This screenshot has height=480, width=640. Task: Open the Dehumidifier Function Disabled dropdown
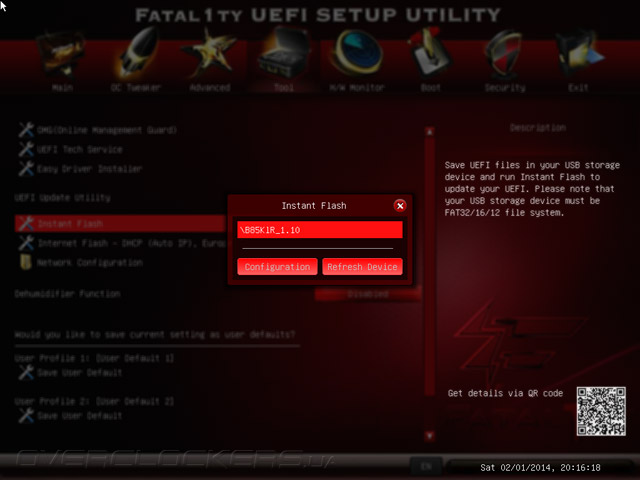click(368, 294)
